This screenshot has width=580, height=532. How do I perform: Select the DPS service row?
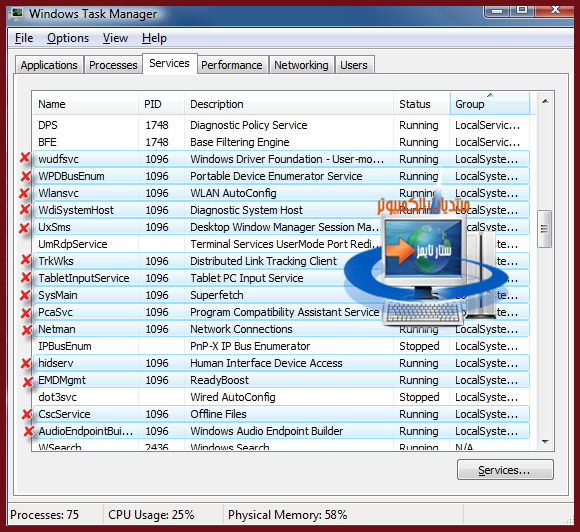click(281, 125)
